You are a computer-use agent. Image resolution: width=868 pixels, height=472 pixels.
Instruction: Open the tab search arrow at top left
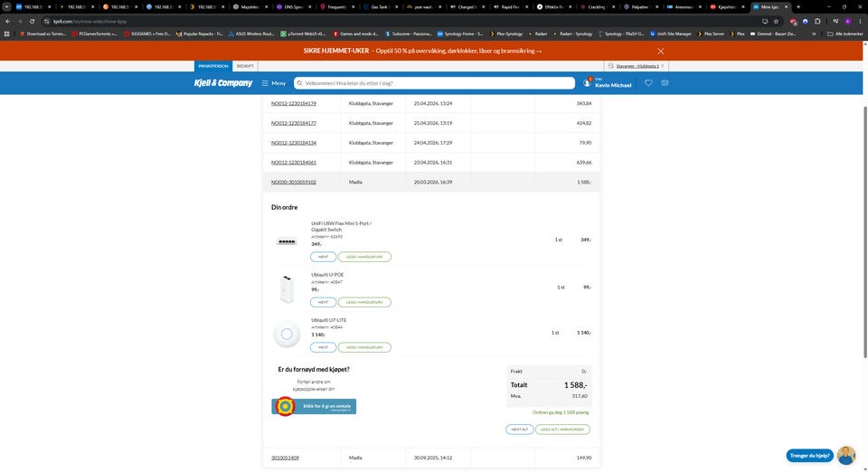6,6
